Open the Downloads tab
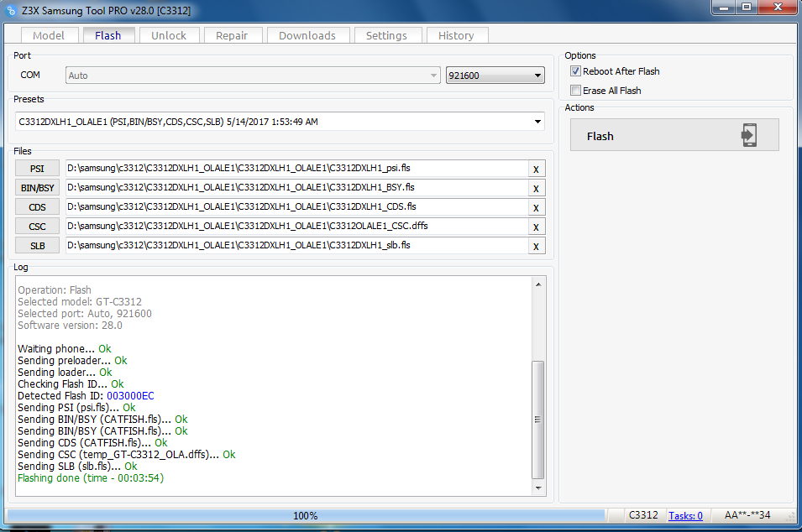Screen dimensions: 802x532 [307, 35]
